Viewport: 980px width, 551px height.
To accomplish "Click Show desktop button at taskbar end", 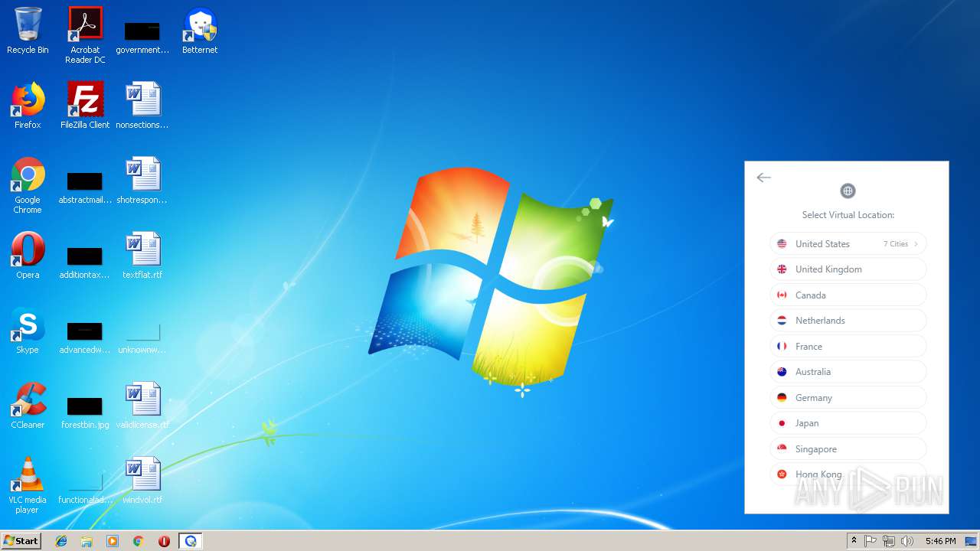I will (x=972, y=541).
